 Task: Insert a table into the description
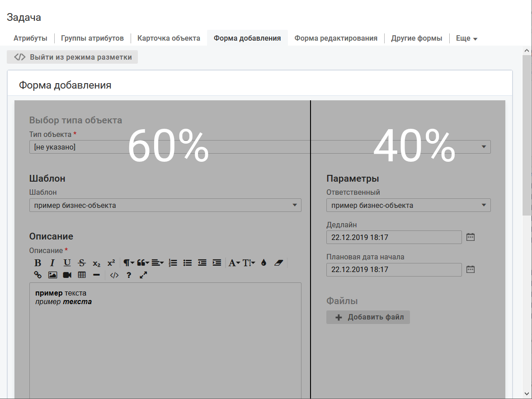[82, 275]
